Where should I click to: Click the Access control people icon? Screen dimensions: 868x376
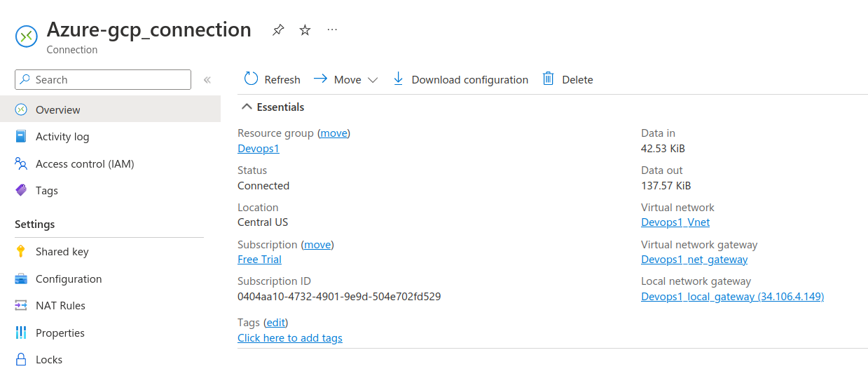point(21,163)
